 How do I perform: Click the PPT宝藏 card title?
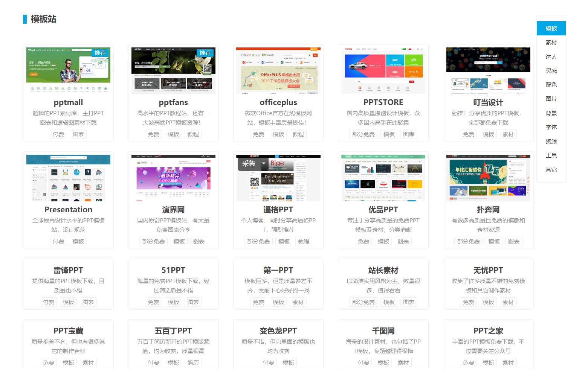click(x=68, y=331)
